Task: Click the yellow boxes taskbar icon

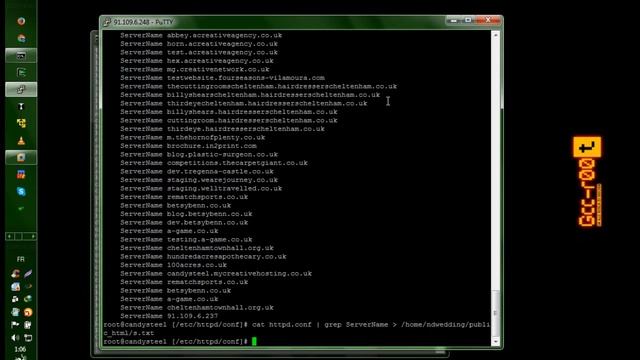Action: point(21,123)
